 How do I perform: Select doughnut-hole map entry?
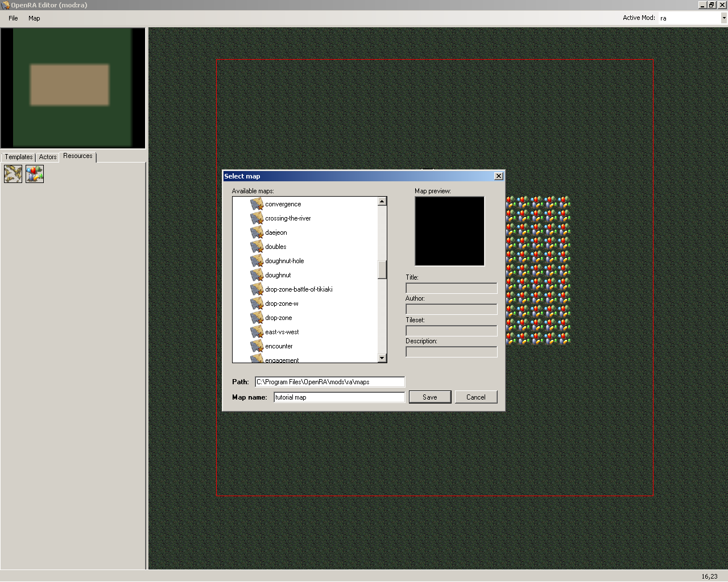284,261
